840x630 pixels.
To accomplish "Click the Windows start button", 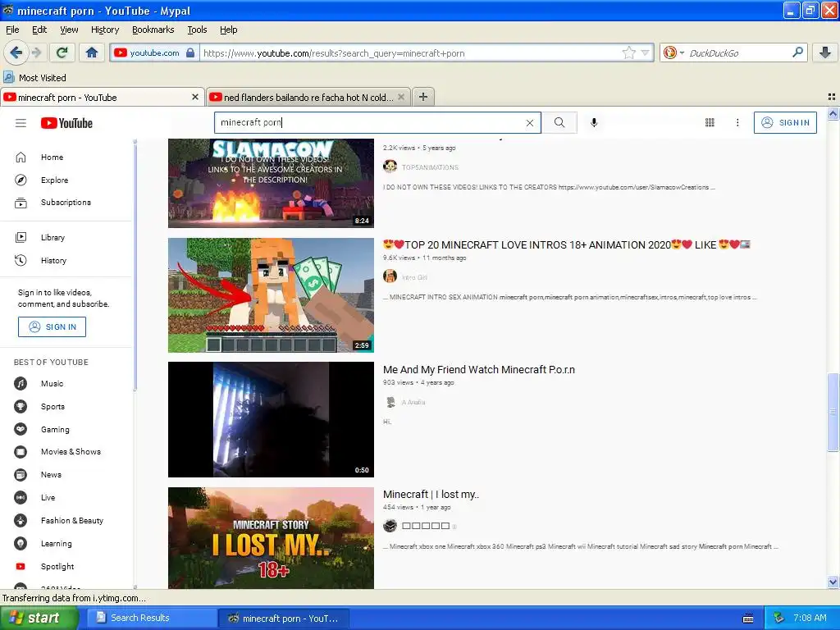I will 38,618.
